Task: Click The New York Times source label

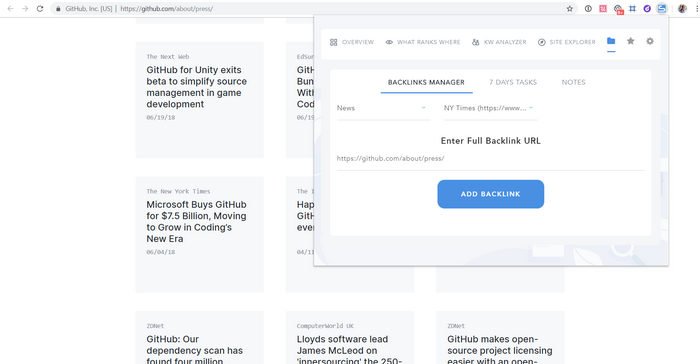Action: pyautogui.click(x=178, y=191)
